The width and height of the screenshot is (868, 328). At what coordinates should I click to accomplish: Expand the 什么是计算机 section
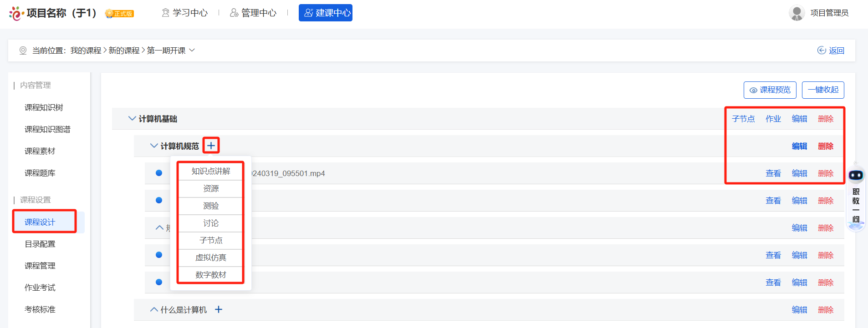click(x=154, y=309)
